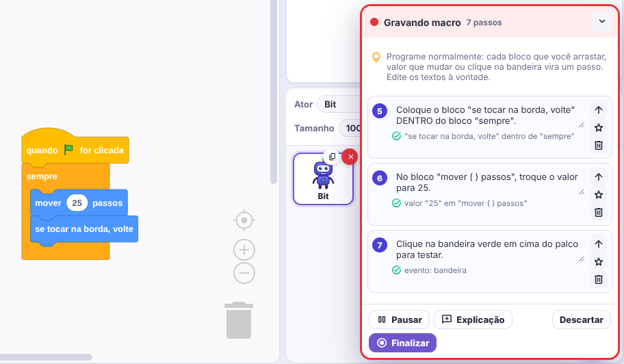Star step 7 about green flag
The width and height of the screenshot is (624, 364).
point(599,262)
